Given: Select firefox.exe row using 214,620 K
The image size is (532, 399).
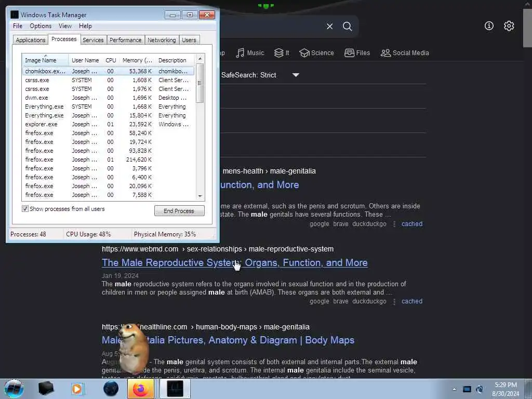Looking at the screenshot, I should 108,159.
